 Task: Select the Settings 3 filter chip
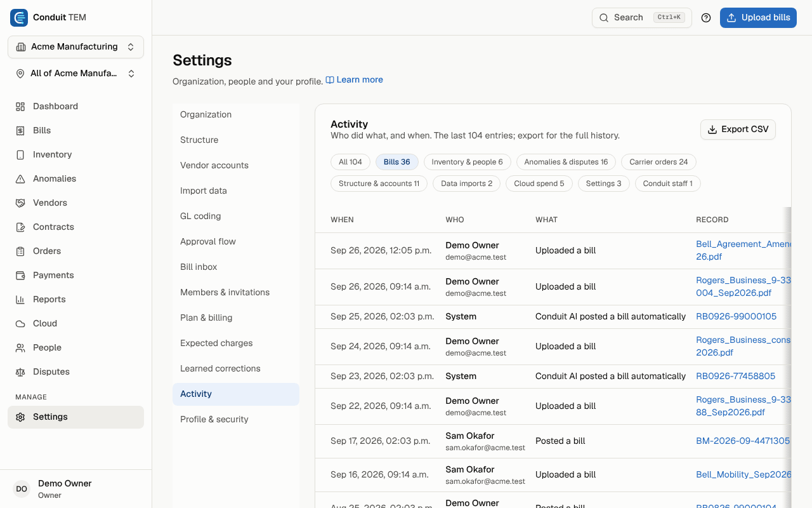(604, 184)
